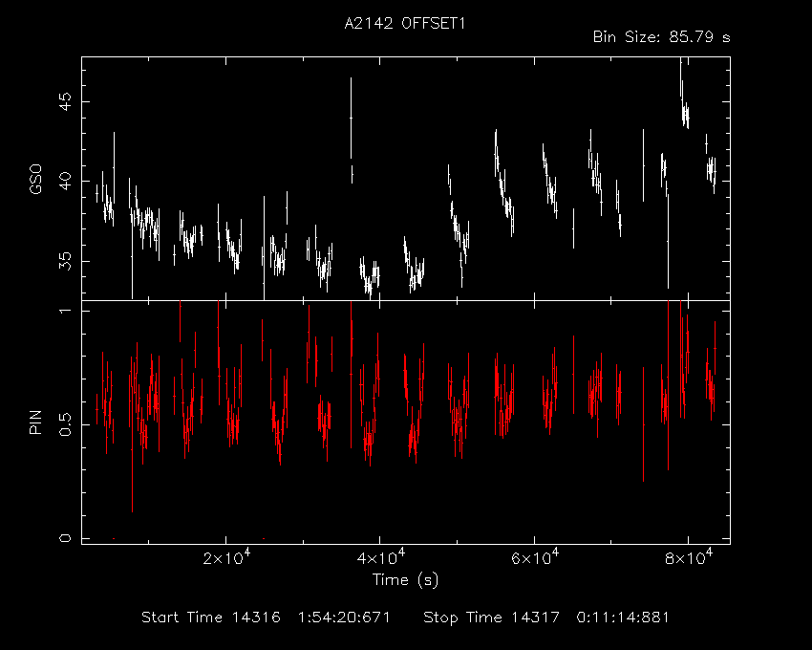Image resolution: width=812 pixels, height=650 pixels.
Task: Click the PIN axis tick label '0.5'
Action: 66,424
